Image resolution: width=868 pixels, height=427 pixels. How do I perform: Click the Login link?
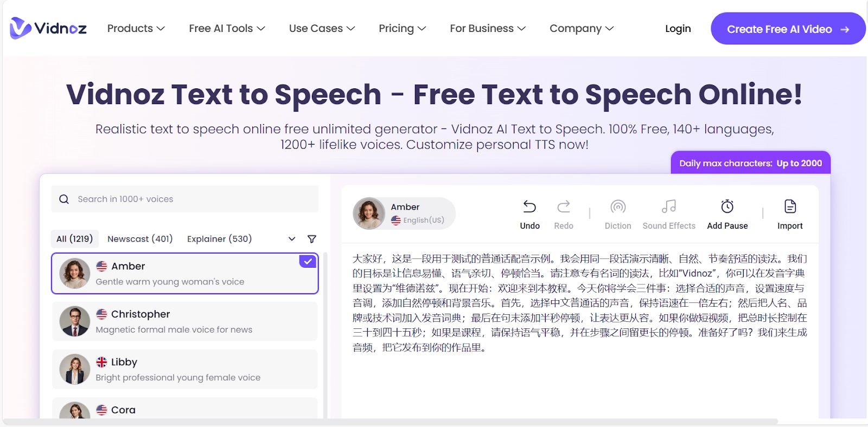tap(678, 29)
